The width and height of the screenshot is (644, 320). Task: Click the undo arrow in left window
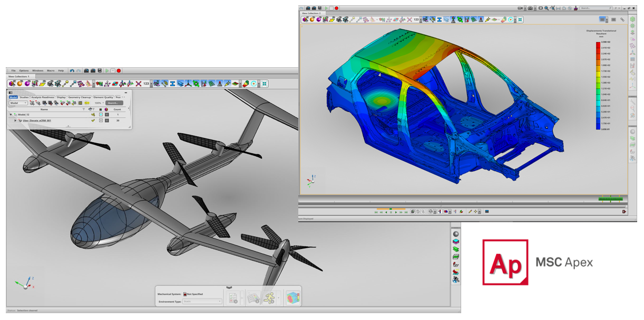tap(72, 71)
